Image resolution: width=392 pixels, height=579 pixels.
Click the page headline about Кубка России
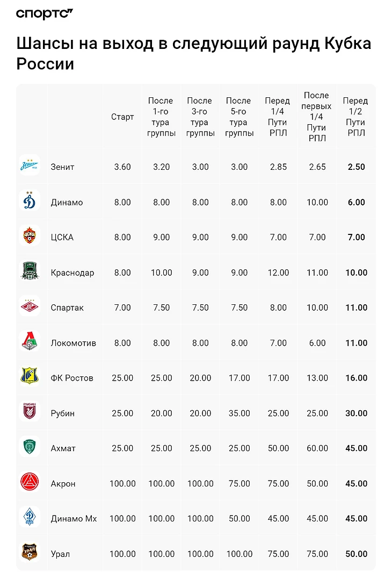193,54
